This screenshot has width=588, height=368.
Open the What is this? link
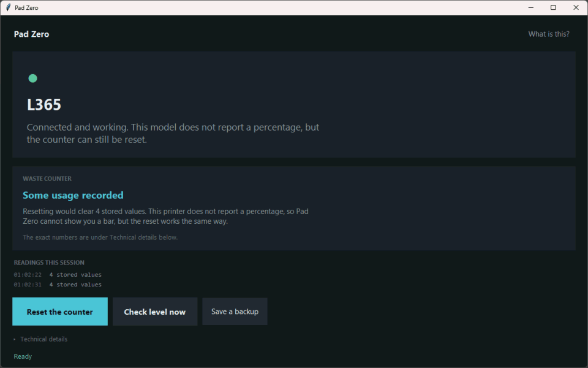549,34
